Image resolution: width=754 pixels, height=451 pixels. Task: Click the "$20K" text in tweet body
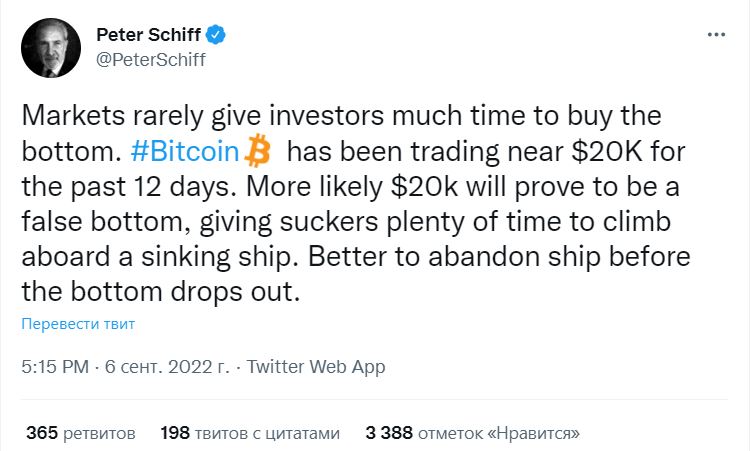click(607, 151)
